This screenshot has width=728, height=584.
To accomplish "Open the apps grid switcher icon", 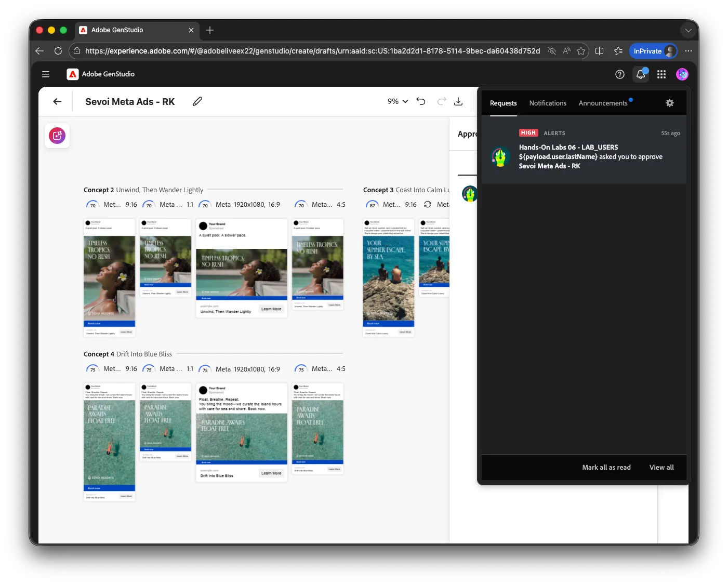I will (x=661, y=74).
